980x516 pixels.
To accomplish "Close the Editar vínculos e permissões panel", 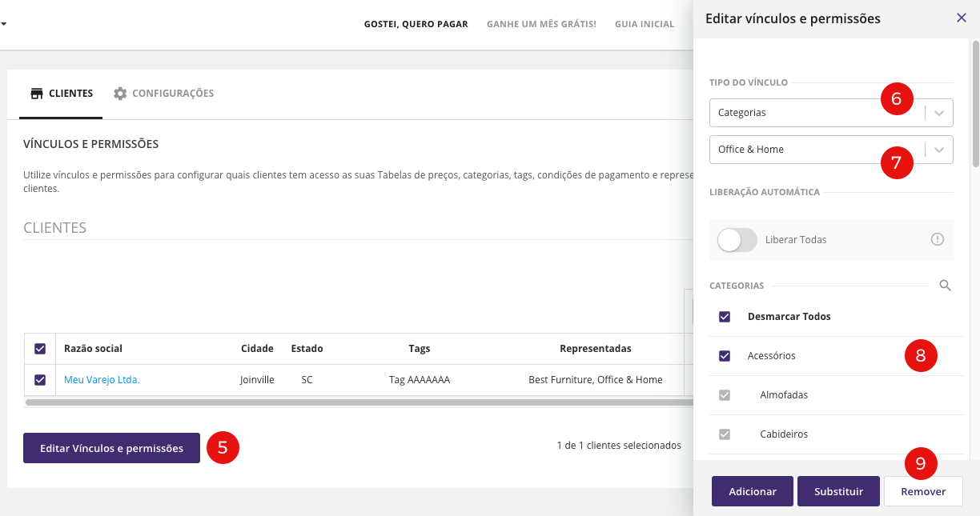I will pyautogui.click(x=962, y=18).
